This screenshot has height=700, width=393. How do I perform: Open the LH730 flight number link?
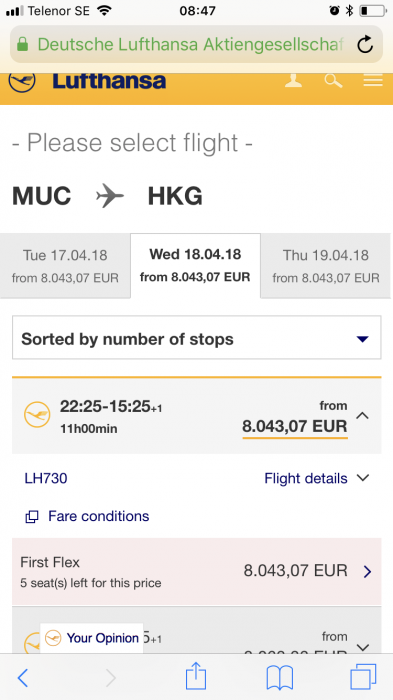point(46,478)
